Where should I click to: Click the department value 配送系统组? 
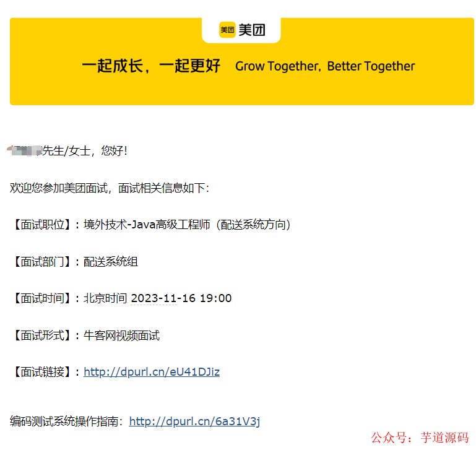tap(111, 262)
